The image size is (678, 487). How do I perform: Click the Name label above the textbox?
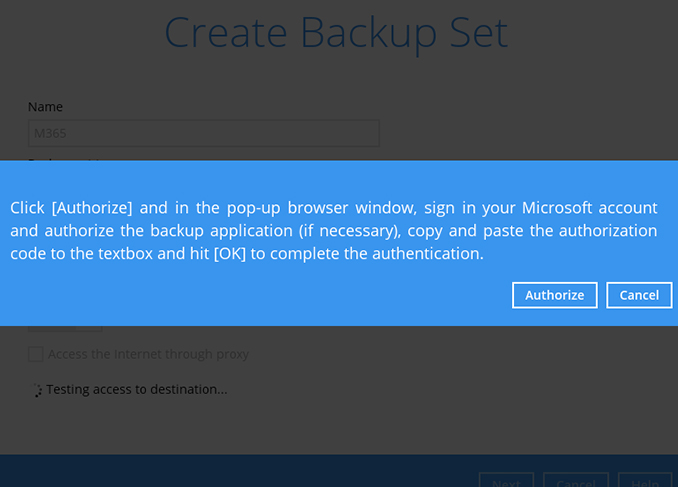click(45, 107)
